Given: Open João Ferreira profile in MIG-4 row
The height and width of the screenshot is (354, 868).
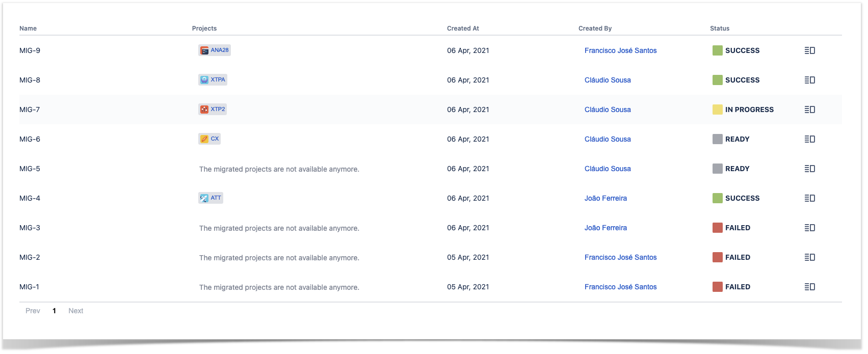Looking at the screenshot, I should 606,198.
